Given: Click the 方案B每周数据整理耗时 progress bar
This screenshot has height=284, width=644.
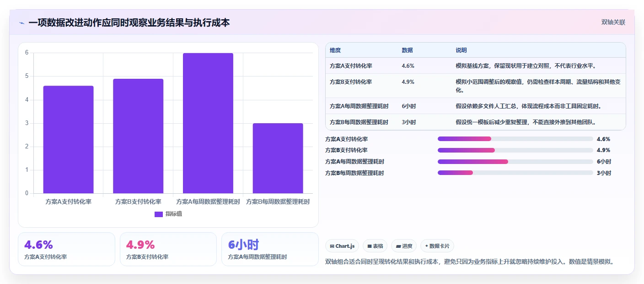Looking at the screenshot, I should click(515, 173).
